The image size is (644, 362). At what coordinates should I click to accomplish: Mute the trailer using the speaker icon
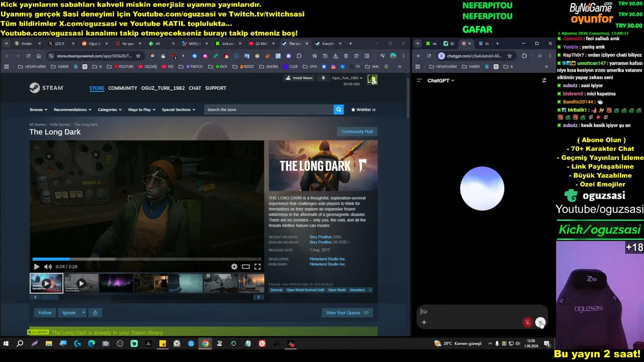tap(48, 266)
